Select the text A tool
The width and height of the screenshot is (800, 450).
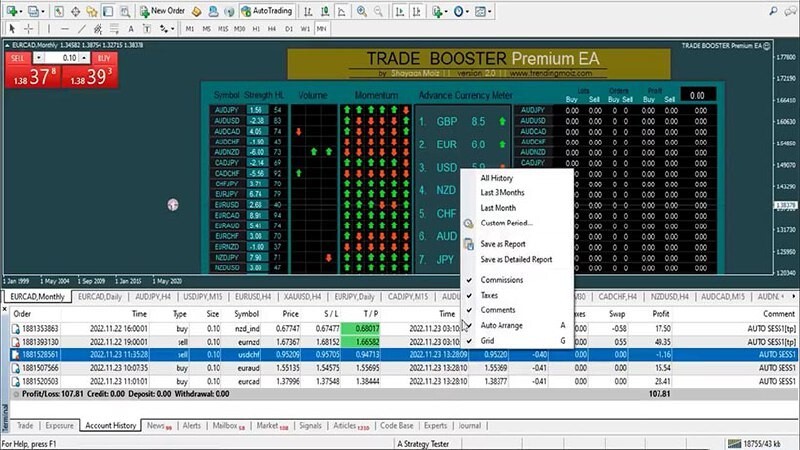[x=131, y=29]
